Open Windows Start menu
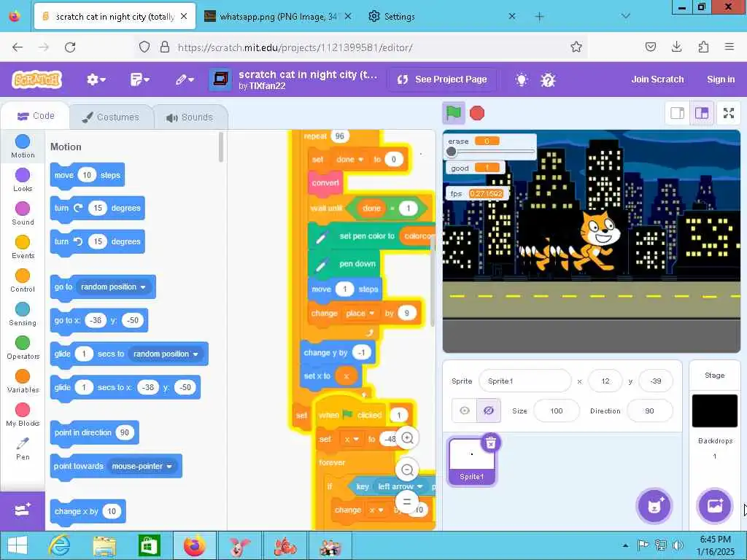This screenshot has width=747, height=560. (x=18, y=545)
